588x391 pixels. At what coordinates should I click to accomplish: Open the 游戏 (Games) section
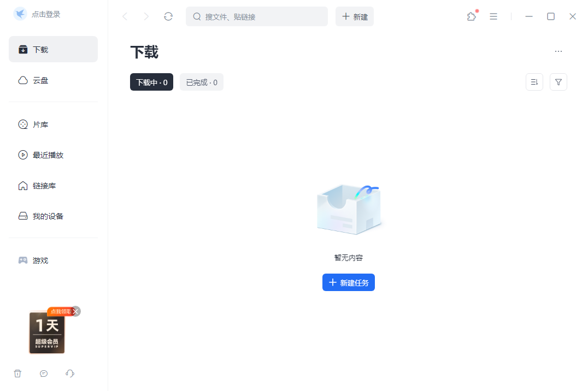pos(39,260)
